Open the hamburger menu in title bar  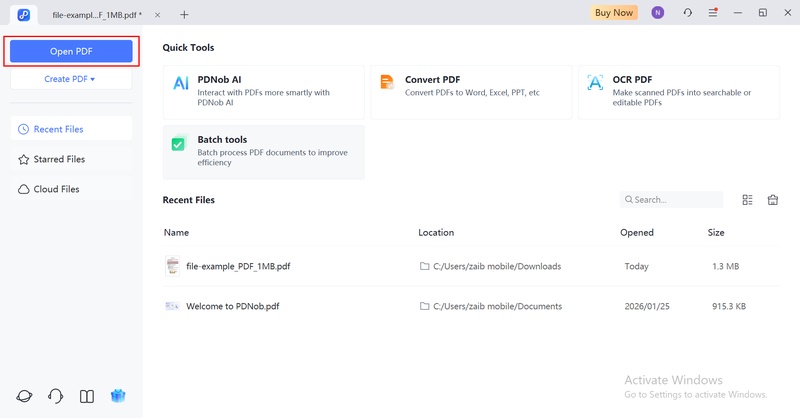point(713,13)
